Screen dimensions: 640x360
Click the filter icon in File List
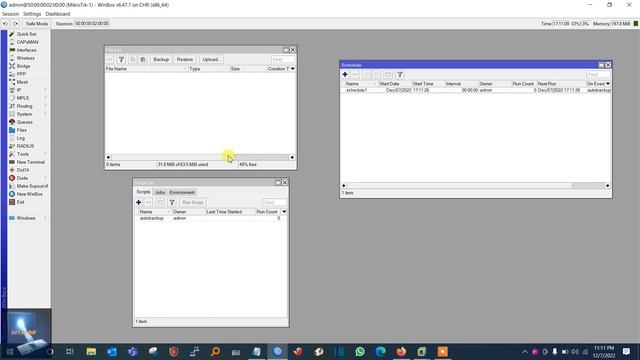click(121, 60)
